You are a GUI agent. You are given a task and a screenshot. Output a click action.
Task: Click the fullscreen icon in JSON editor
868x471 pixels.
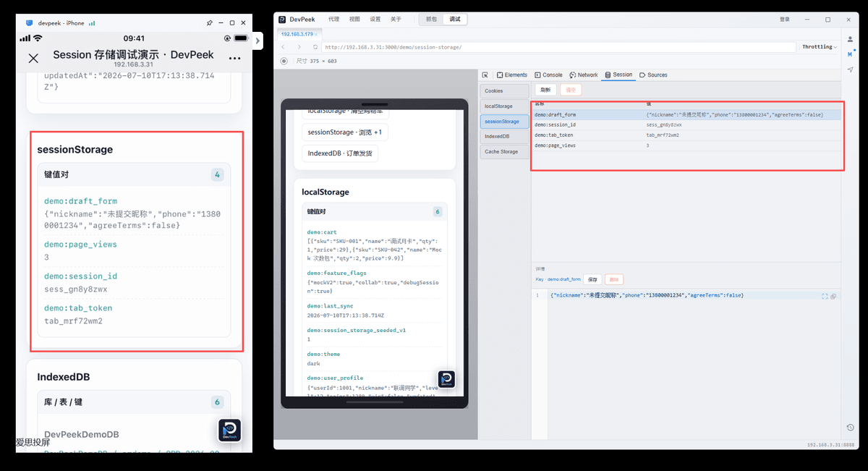(825, 296)
